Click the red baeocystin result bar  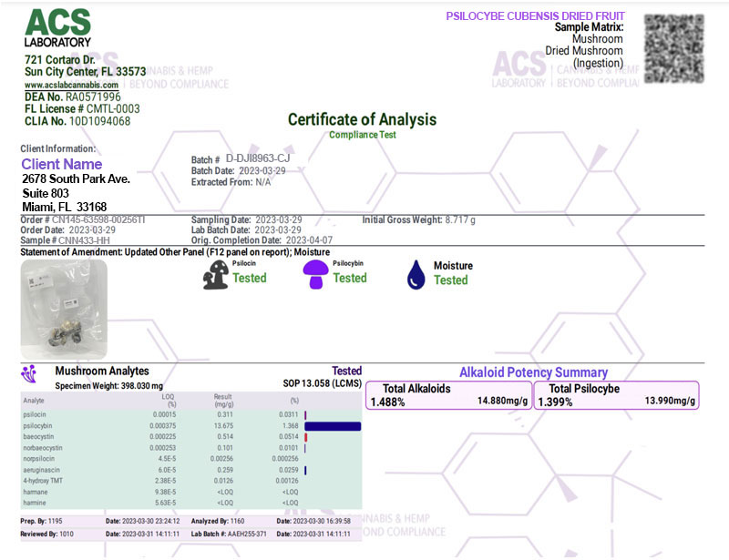(305, 436)
